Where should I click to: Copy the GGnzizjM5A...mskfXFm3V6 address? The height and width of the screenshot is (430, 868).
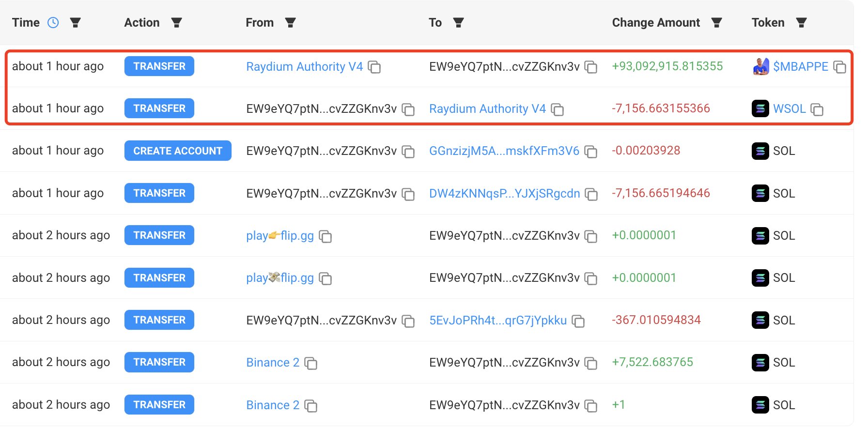[x=590, y=152]
